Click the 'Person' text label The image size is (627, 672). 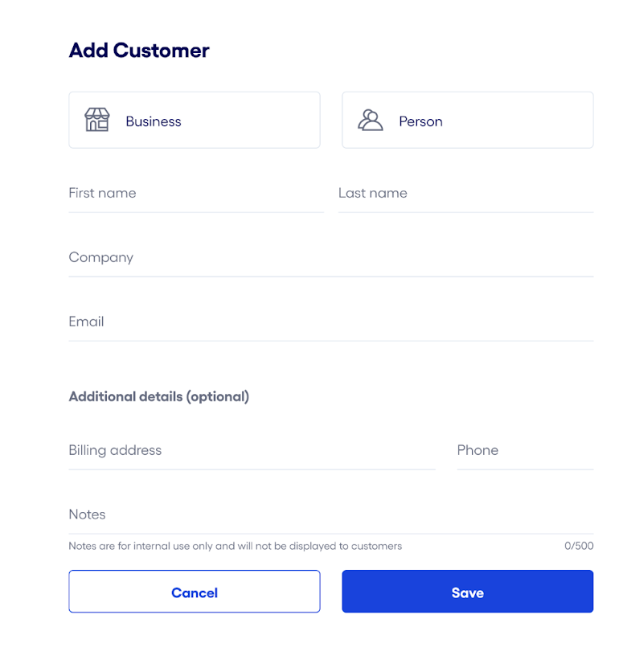click(420, 121)
